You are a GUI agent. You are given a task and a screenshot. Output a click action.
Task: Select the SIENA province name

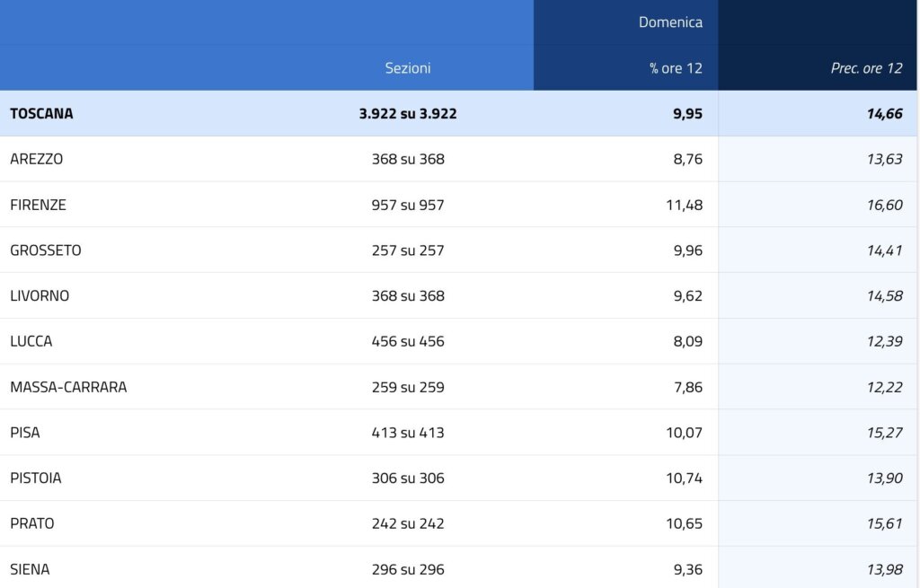point(30,569)
